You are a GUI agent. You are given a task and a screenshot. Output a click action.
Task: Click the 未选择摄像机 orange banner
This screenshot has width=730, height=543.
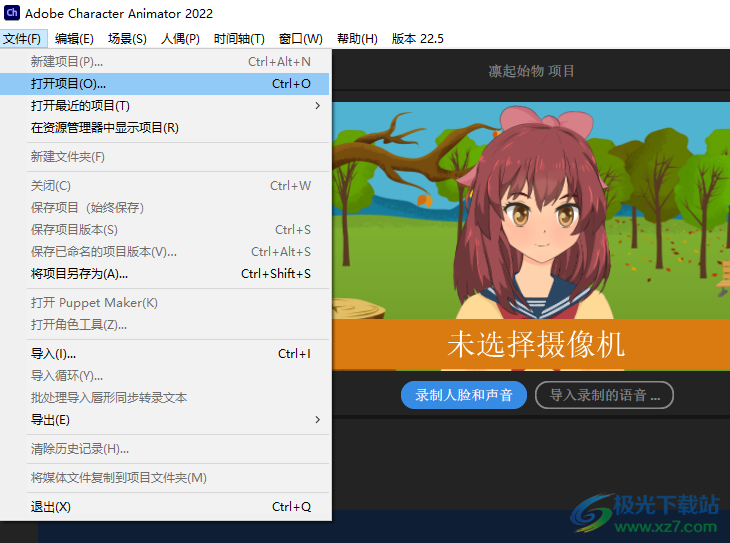coord(531,345)
